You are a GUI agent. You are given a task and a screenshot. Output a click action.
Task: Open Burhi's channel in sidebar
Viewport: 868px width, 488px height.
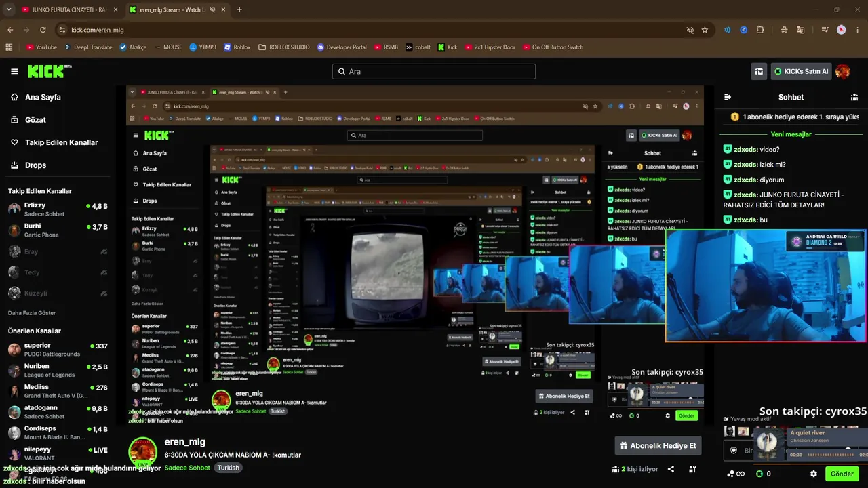(58, 230)
